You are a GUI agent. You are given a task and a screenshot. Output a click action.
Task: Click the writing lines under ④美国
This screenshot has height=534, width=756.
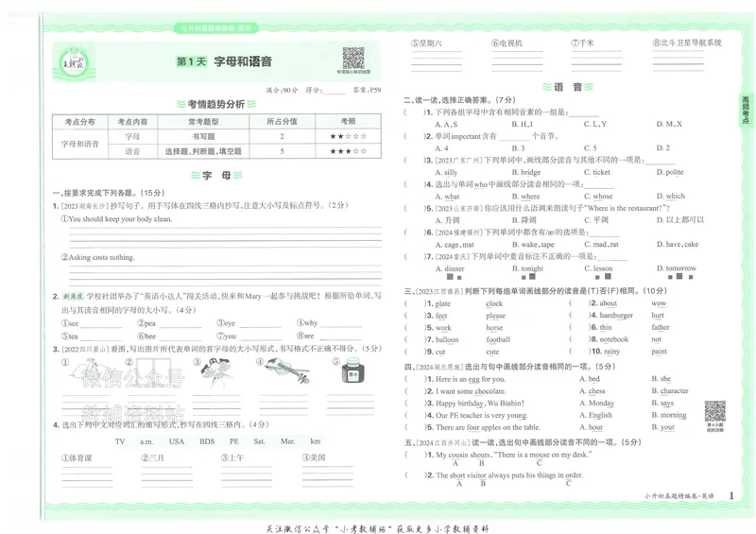coord(327,474)
